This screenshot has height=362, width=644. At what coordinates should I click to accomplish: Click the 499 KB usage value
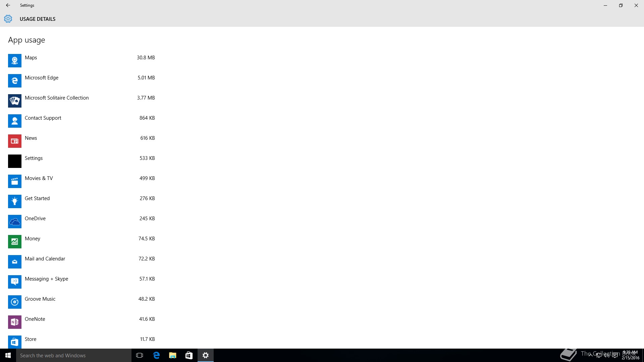147,178
